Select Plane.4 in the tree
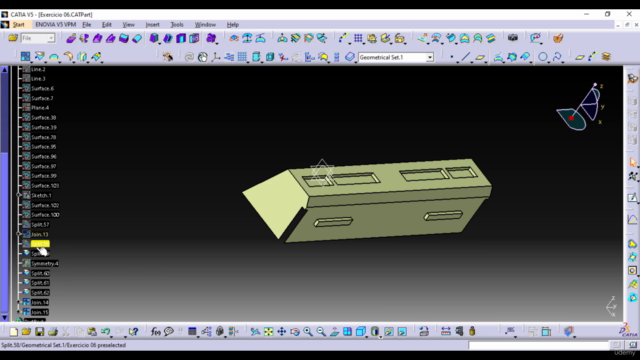640x360 pixels. (x=40, y=108)
